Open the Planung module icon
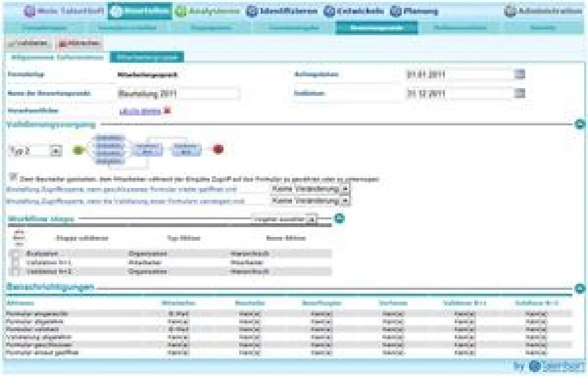Screen dimensions: 588x376 [x=396, y=11]
